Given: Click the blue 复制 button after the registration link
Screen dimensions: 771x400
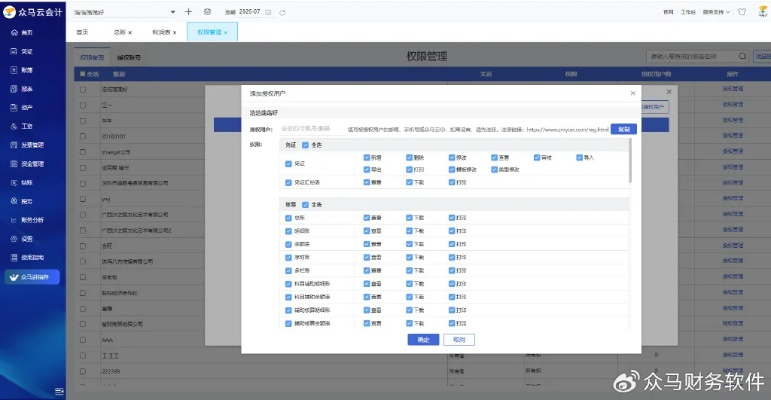Looking at the screenshot, I should [623, 129].
